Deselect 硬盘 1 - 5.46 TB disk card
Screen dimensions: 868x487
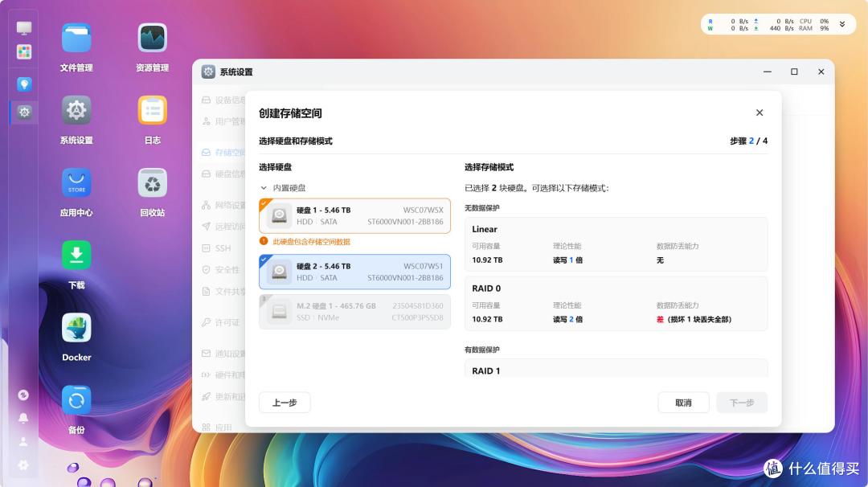(x=355, y=216)
